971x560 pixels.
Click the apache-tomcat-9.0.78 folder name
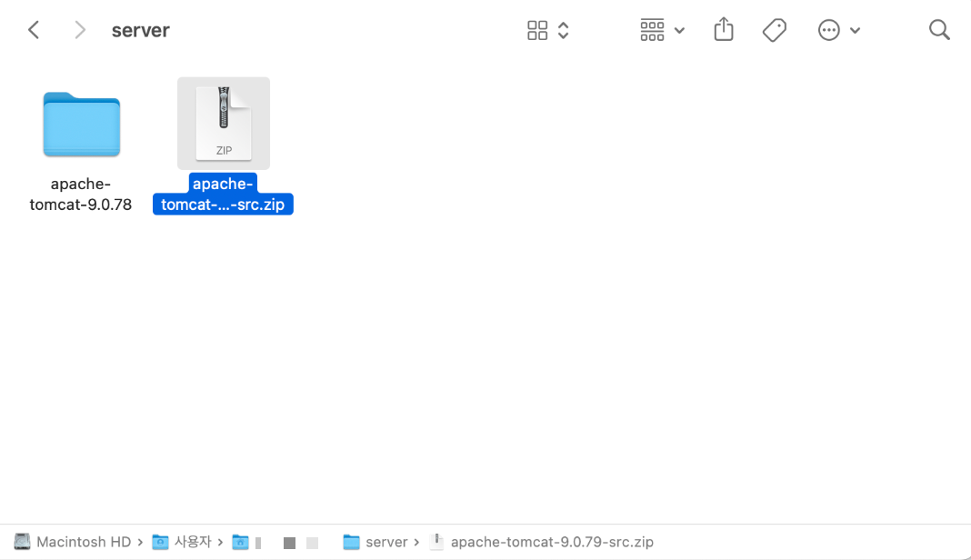point(81,194)
